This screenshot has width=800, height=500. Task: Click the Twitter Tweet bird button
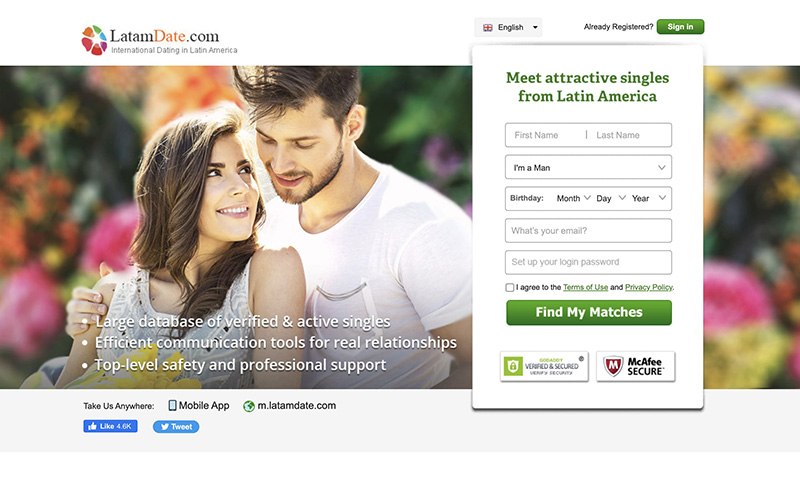(176, 427)
